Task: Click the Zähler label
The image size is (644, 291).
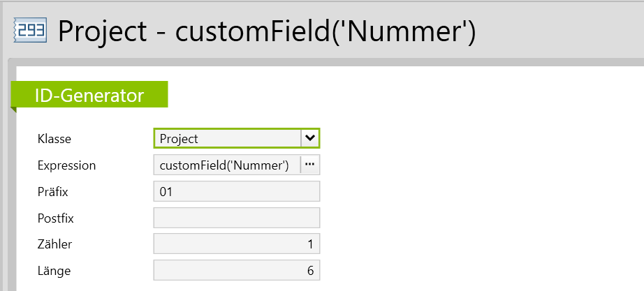Action: click(54, 245)
